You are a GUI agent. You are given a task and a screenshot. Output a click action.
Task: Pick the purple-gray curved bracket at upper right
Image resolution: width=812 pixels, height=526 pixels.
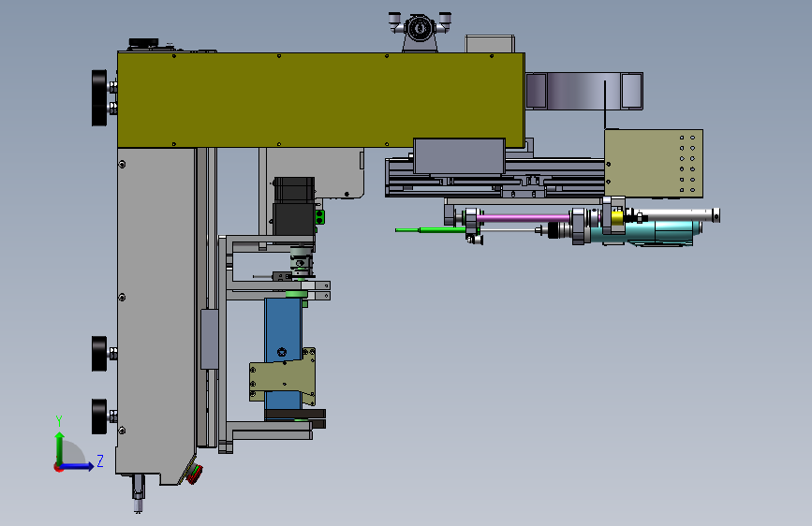584,91
